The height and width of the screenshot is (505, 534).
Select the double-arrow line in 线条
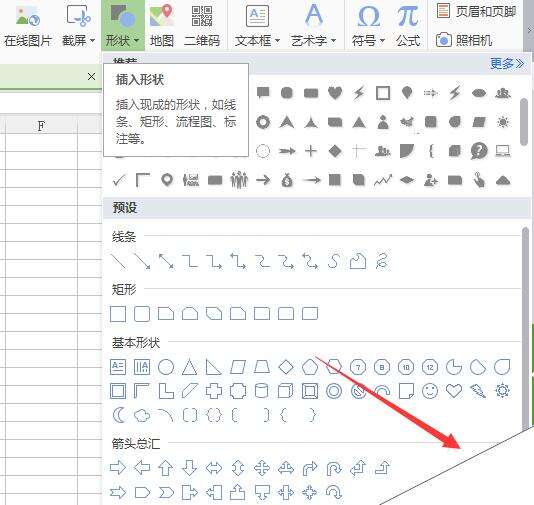click(166, 261)
